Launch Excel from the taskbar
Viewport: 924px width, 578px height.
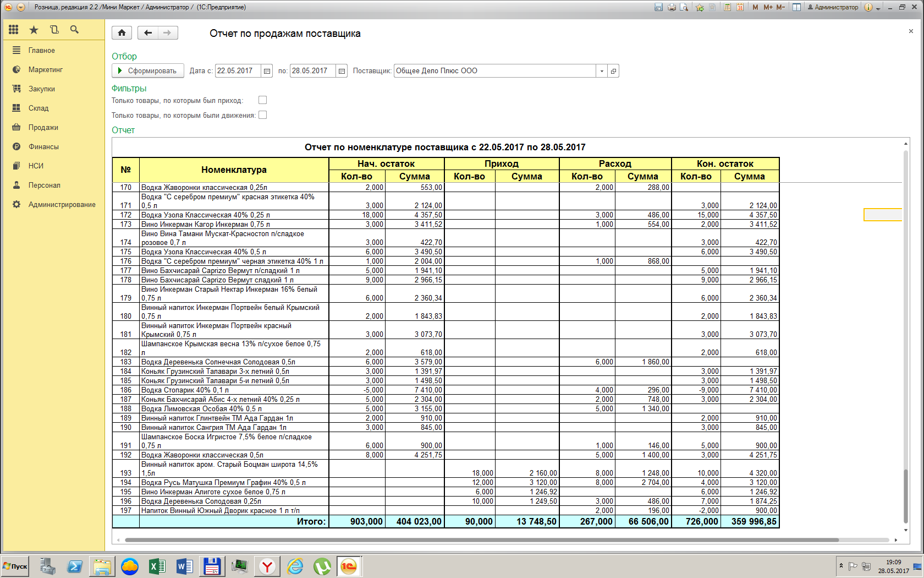point(157,566)
